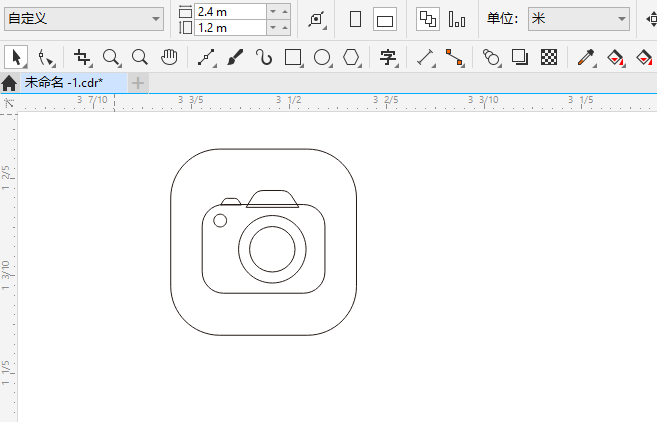Set page to landscape orientation

pos(385,19)
